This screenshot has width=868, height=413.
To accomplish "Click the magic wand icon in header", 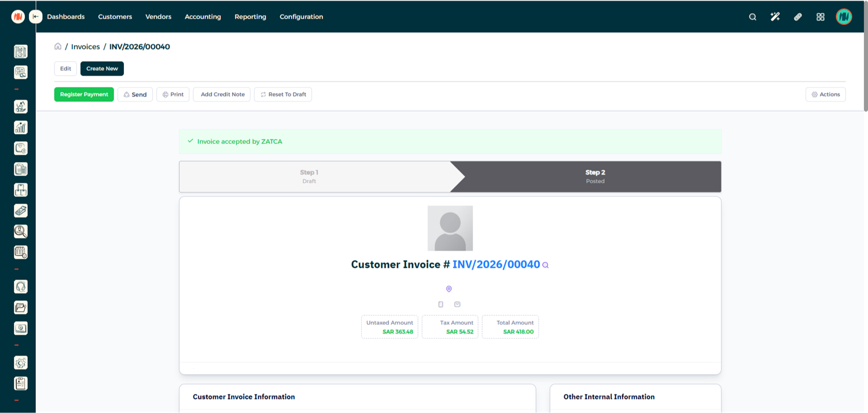I will click(775, 17).
